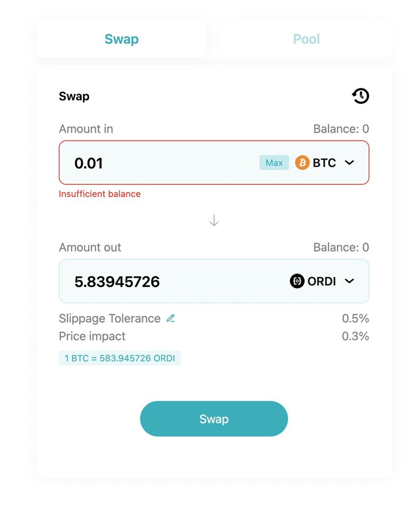The height and width of the screenshot is (505, 420).
Task: Click the 0.5% slippage value
Action: (x=355, y=319)
